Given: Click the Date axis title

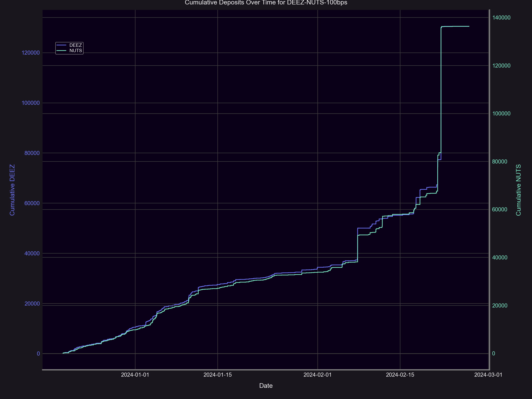Looking at the screenshot, I should (x=266, y=386).
